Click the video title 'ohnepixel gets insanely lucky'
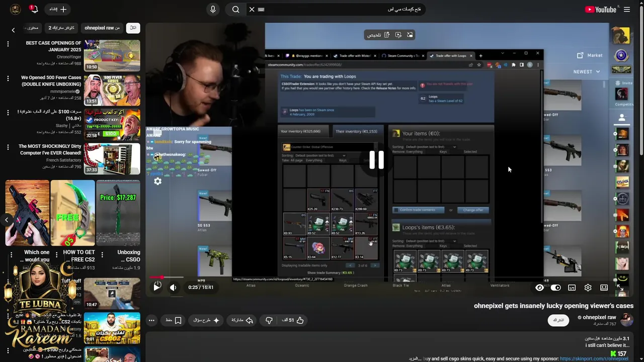 point(553,306)
